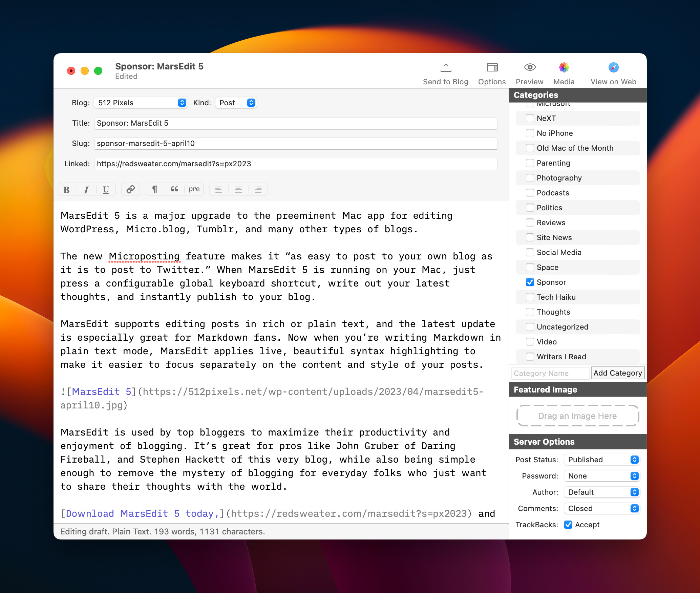Check the Video category
Screen dimensions: 700x593
530,342
